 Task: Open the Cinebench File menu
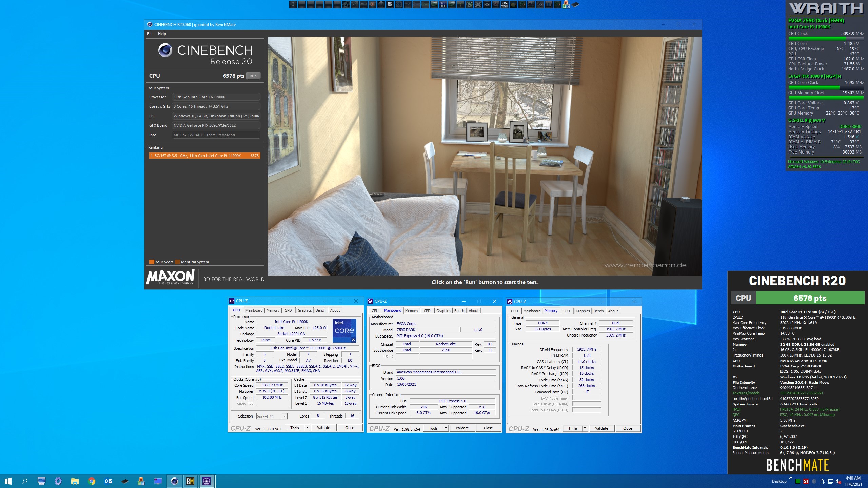click(150, 34)
